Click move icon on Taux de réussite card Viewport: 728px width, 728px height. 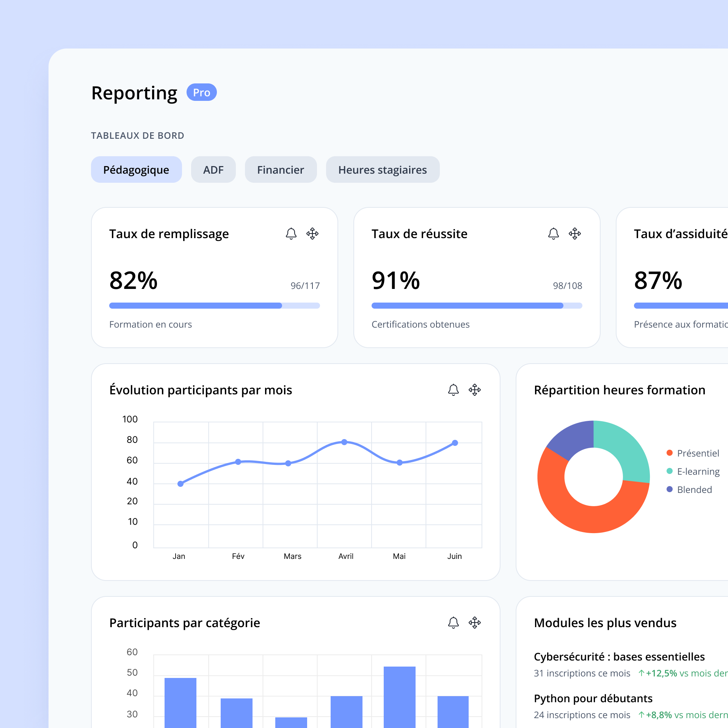coord(575,234)
